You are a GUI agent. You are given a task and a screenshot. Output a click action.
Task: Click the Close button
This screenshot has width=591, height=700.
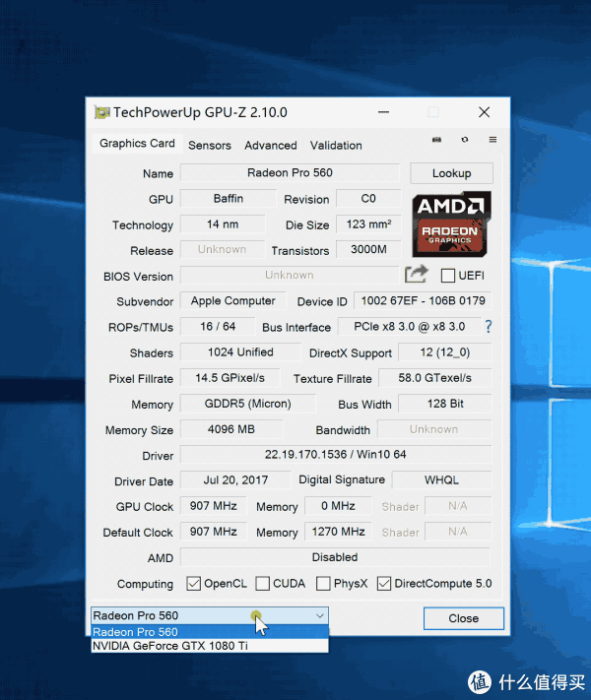463,618
